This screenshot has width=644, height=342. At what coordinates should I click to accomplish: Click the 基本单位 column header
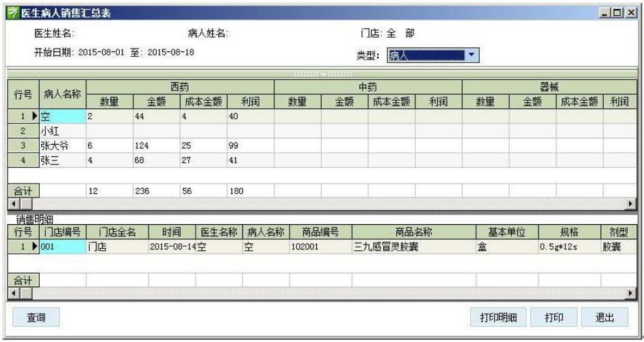click(x=507, y=232)
